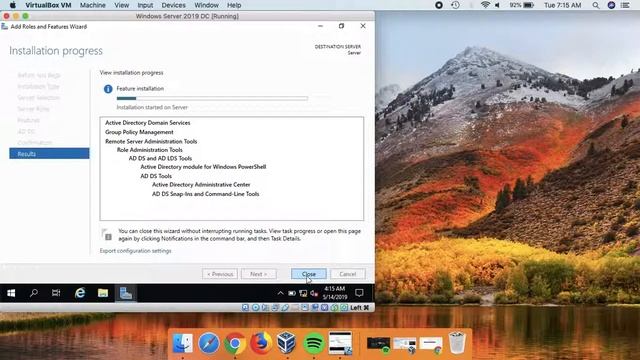Viewport: 640px width, 360px height.
Task: Click macOS clock Tue 7:15 AM
Action: [562, 5]
